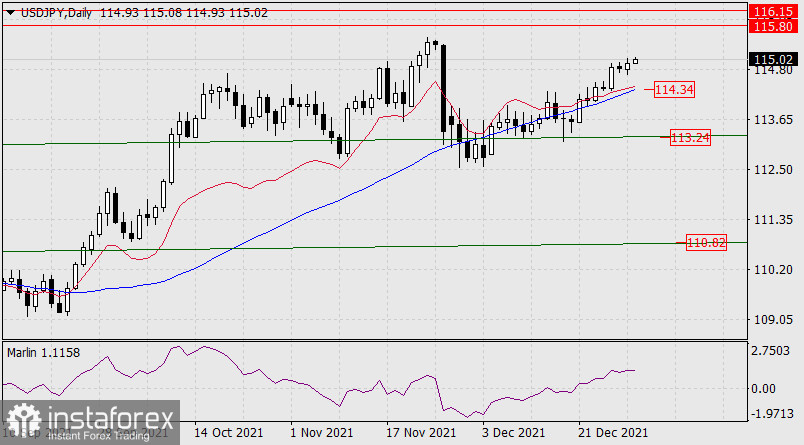Click the latest candlestick on the chart

click(x=635, y=61)
